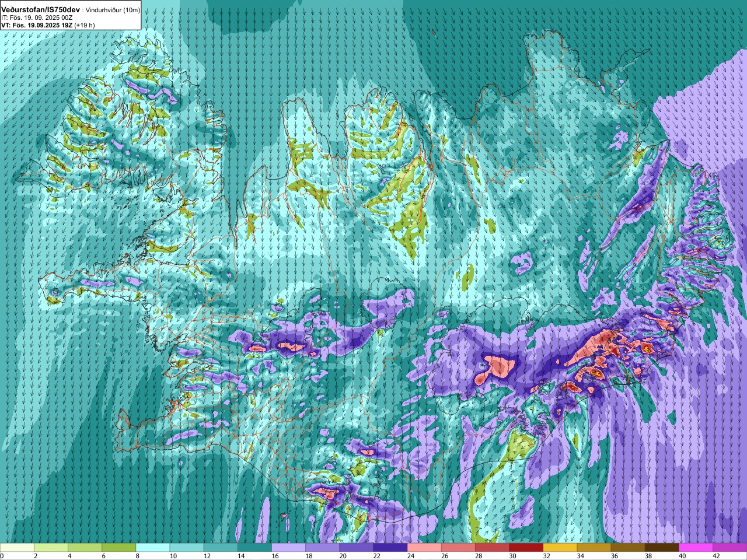Image resolution: width=747 pixels, height=560 pixels.
Task: Click the legend scale number '36'
Action: pos(615,556)
